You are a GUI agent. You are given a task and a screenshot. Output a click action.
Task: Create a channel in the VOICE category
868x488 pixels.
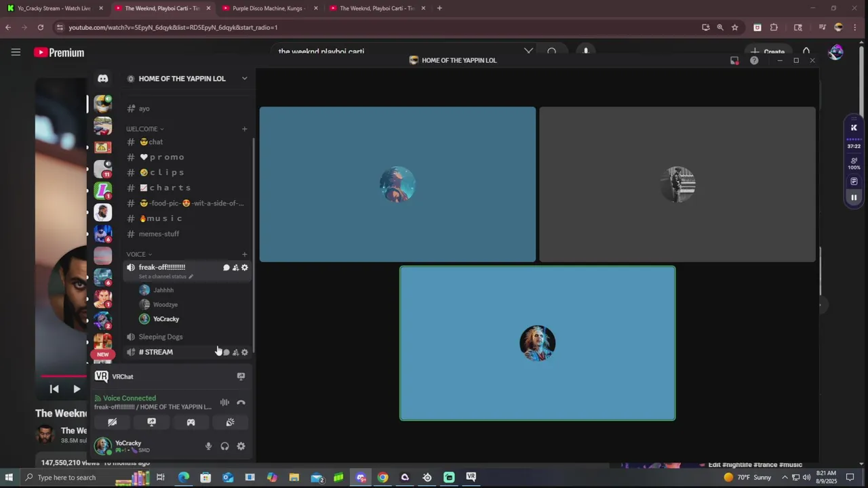click(x=245, y=254)
